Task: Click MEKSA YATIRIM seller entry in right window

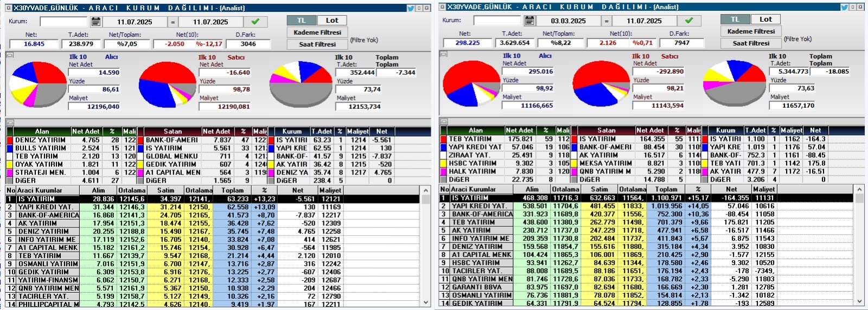Action: (x=606, y=163)
